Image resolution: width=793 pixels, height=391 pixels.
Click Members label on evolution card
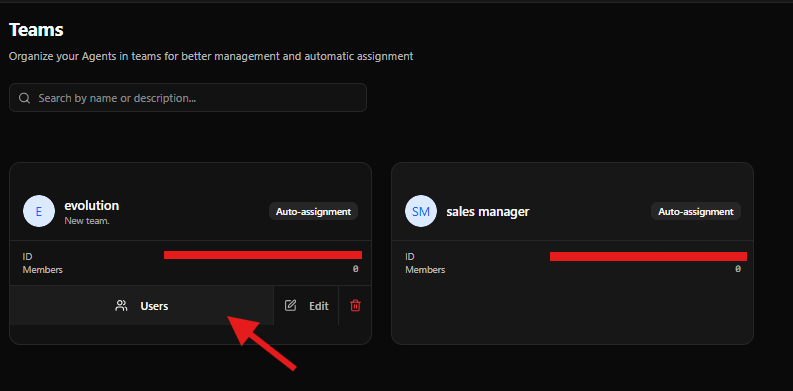[42, 270]
